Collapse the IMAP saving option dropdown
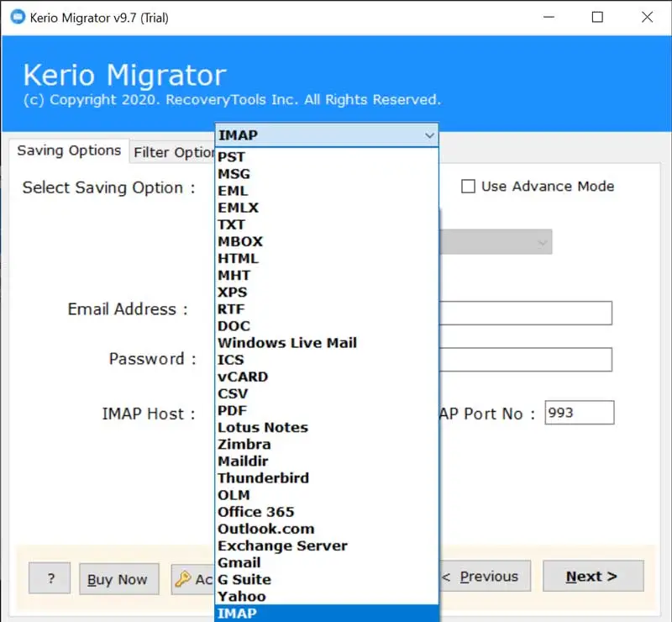This screenshot has width=672, height=622. pos(429,135)
